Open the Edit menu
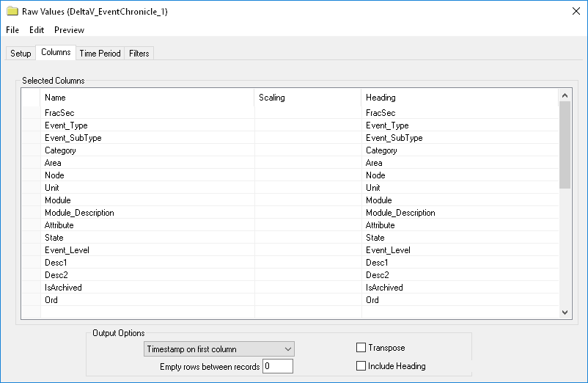 37,30
